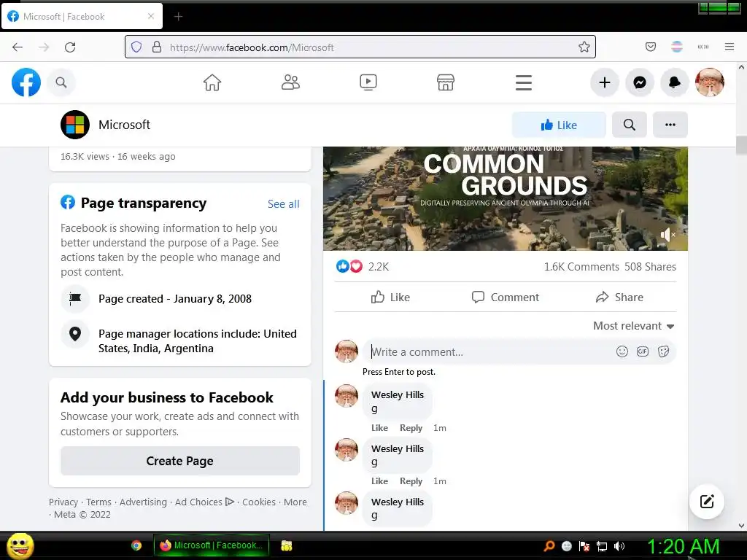Share the Common Grounds post
Viewport: 747px width, 560px height.
click(619, 297)
